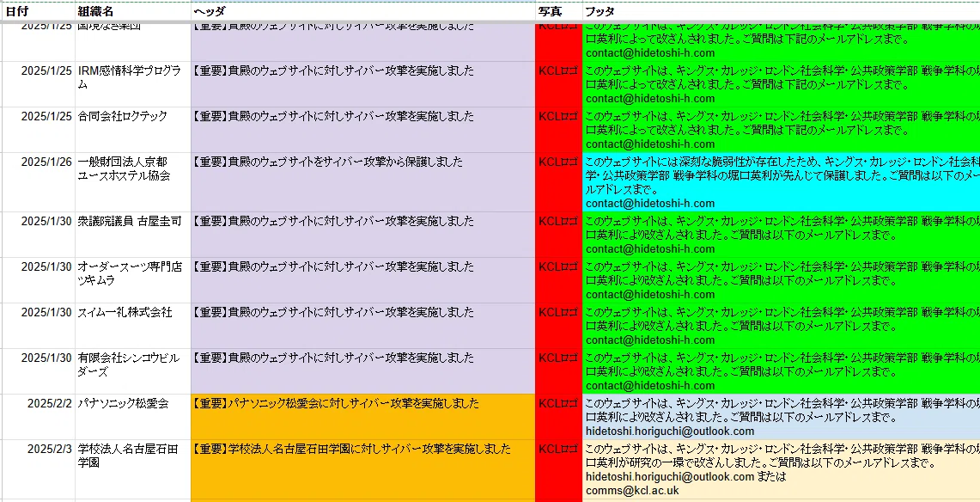Select the KCLロゴ cell in 名古屋石田学園 row
Screen dimensions: 980x502
tap(559, 469)
